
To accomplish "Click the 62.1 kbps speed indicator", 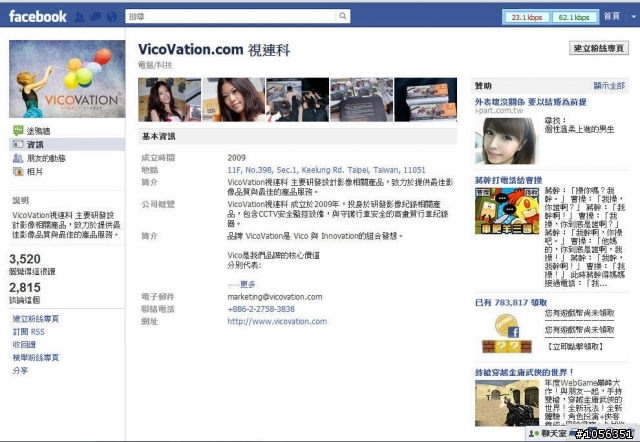I will pos(574,17).
